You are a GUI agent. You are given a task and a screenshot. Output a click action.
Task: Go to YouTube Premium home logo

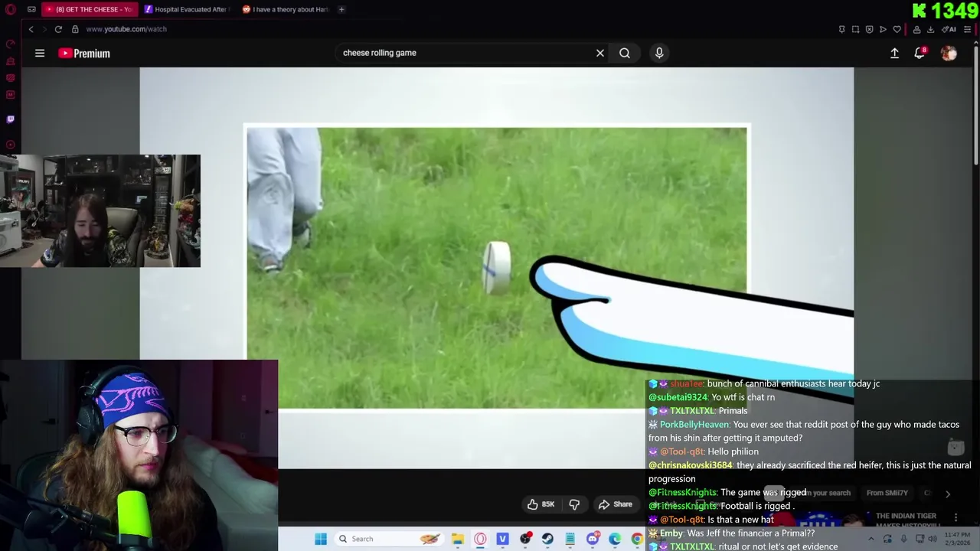[x=84, y=53]
